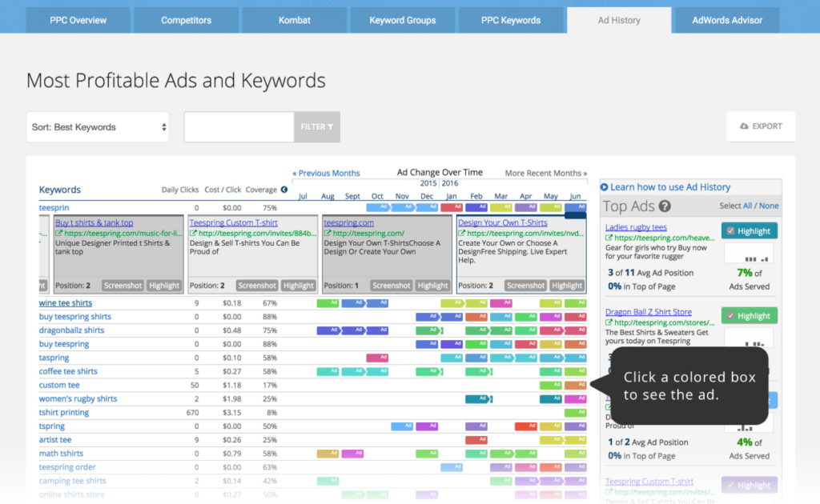Open the wine tee shirts keyword
The image size is (820, 504).
coord(66,303)
